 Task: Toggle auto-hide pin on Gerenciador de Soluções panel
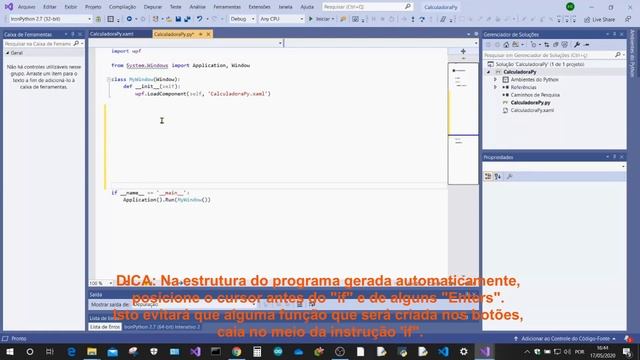point(614,34)
